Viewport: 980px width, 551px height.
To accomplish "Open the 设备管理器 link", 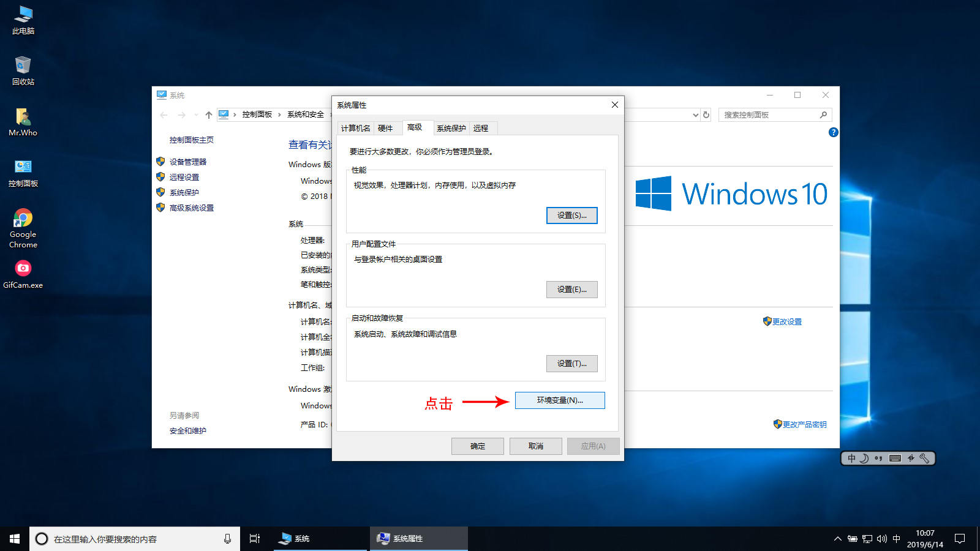I will point(188,162).
